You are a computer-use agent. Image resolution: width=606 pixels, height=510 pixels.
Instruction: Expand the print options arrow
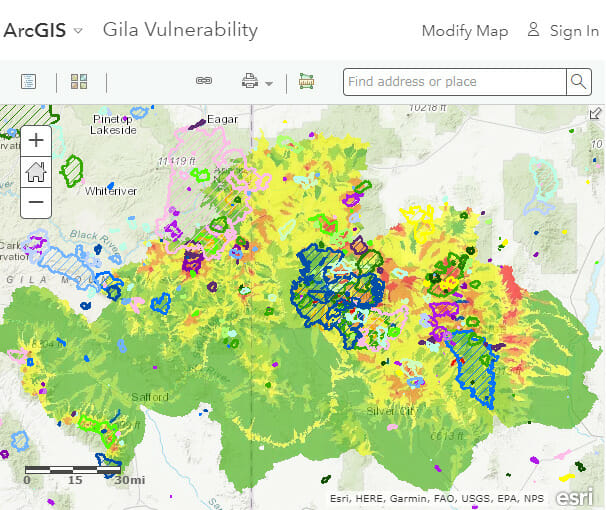click(x=269, y=83)
